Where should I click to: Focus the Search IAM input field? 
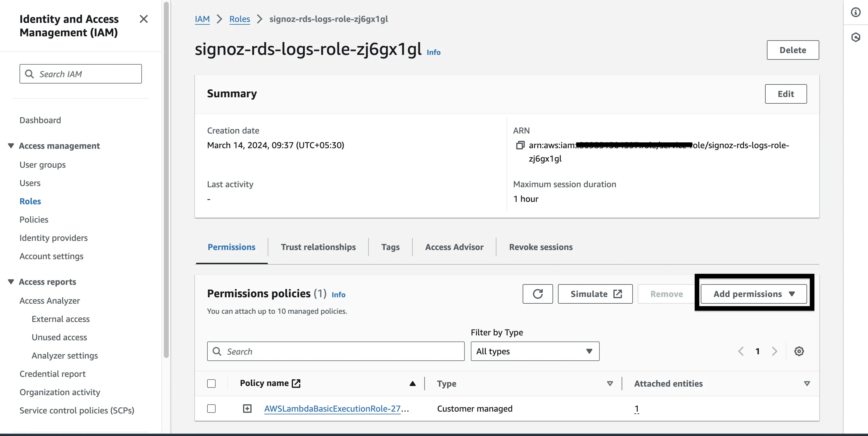[x=80, y=74]
